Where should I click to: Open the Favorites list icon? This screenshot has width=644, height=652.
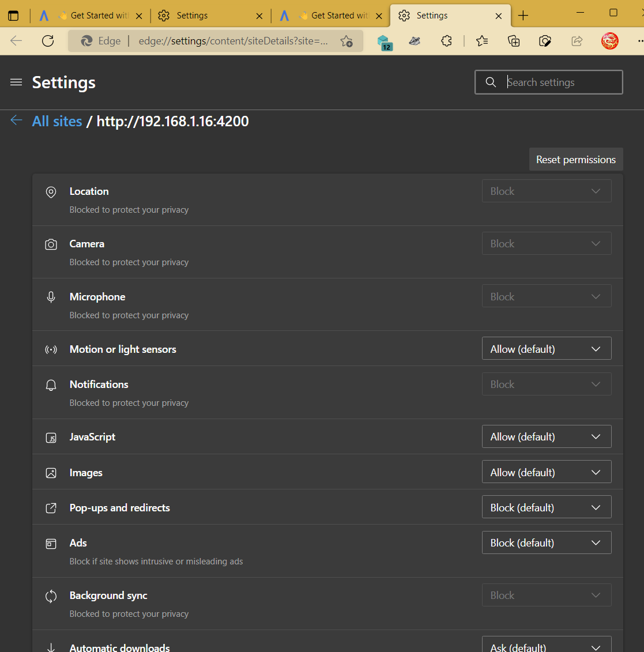tap(482, 41)
